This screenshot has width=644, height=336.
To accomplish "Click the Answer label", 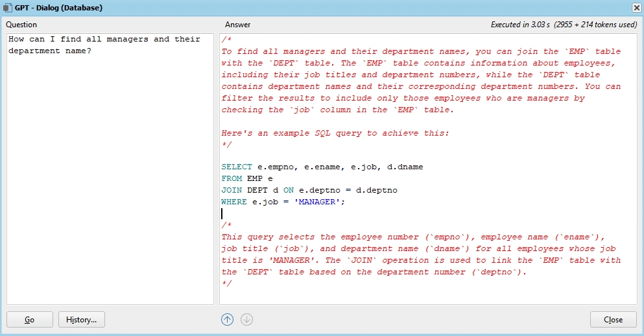I will click(x=237, y=25).
